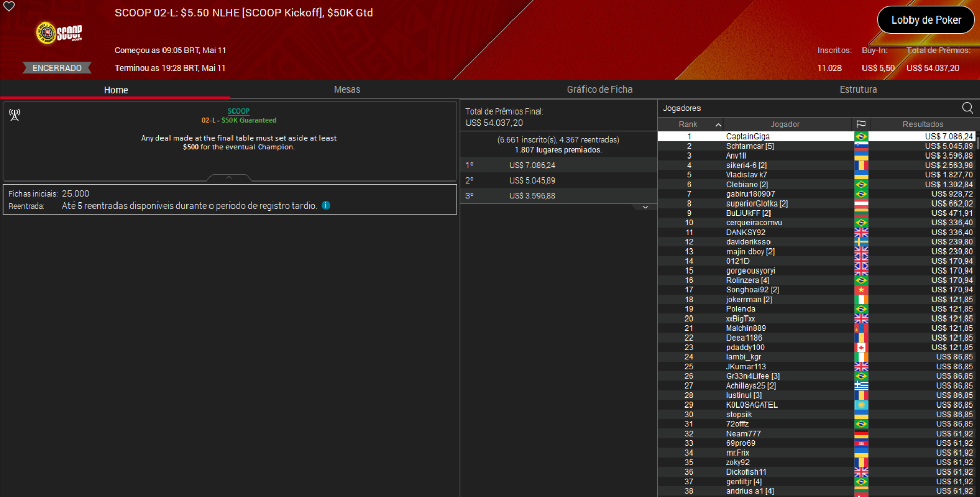Select player row Rolinzera [4]

pos(816,280)
